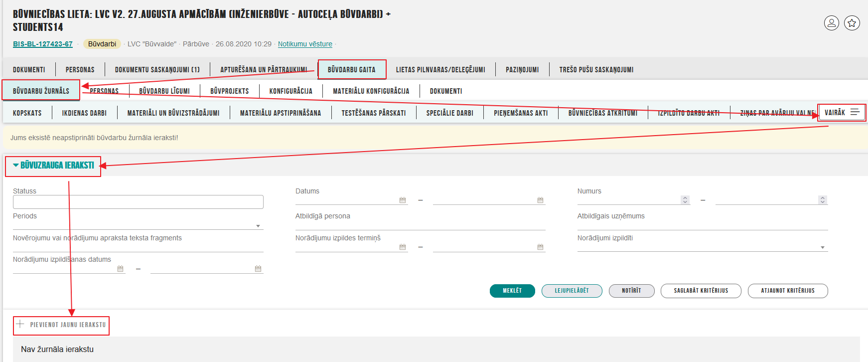The width and height of the screenshot is (868, 362).
Task: Click the favorite star icon
Action: 852,23
